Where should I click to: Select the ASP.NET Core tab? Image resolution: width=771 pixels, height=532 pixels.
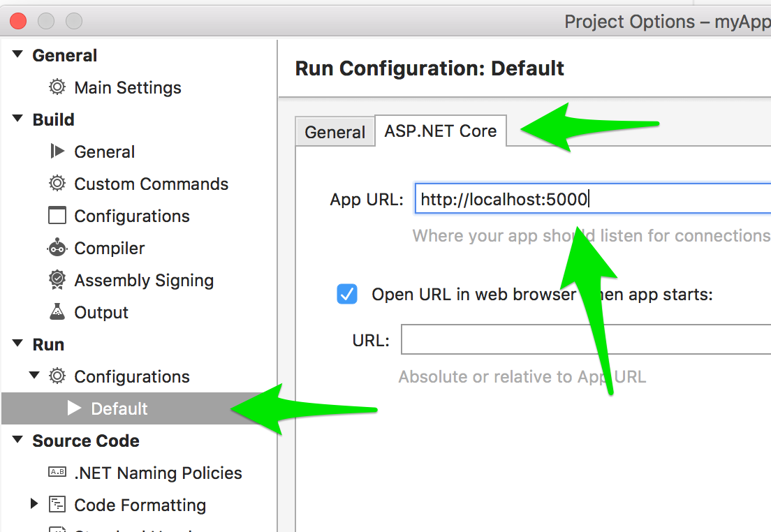coord(441,131)
